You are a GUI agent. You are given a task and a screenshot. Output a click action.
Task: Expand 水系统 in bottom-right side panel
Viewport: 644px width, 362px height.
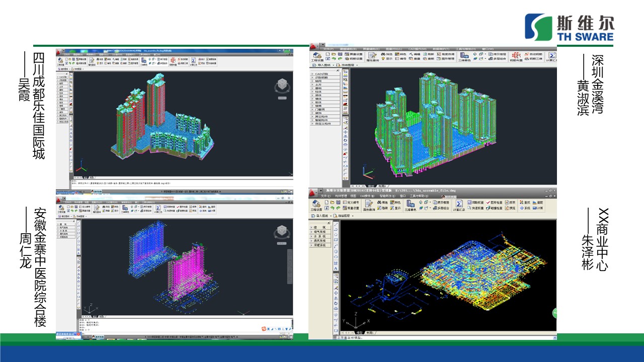point(320,236)
